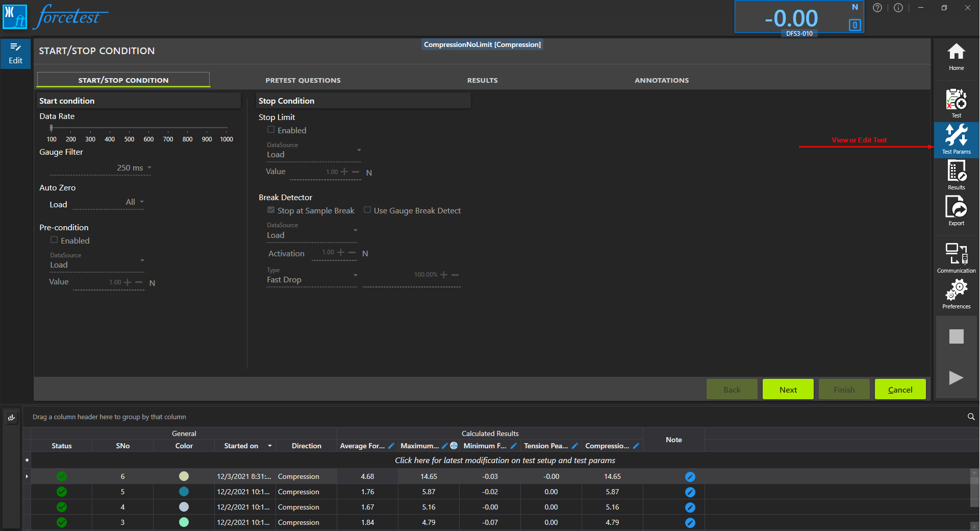Click the stop test square button

click(x=956, y=336)
